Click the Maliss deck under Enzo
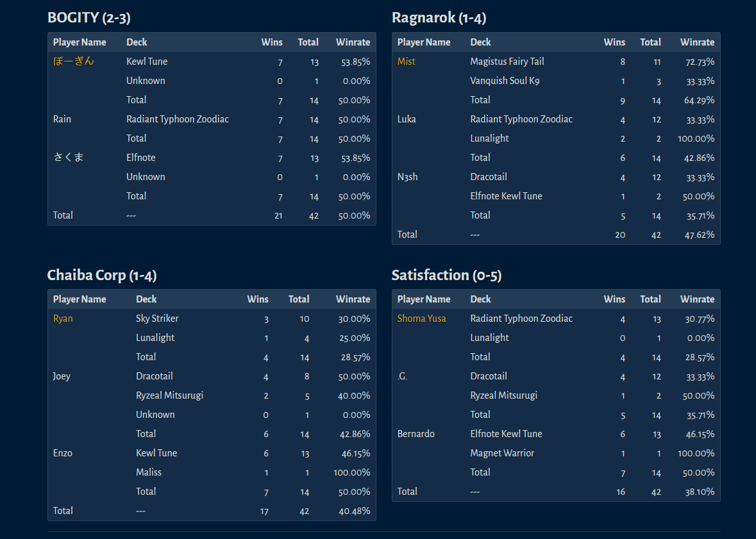 coord(149,472)
